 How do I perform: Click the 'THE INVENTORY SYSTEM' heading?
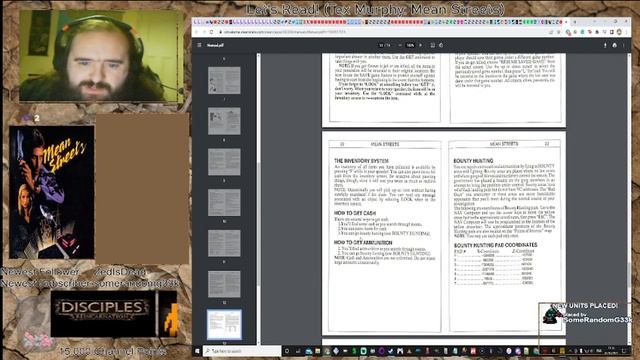coord(361,161)
